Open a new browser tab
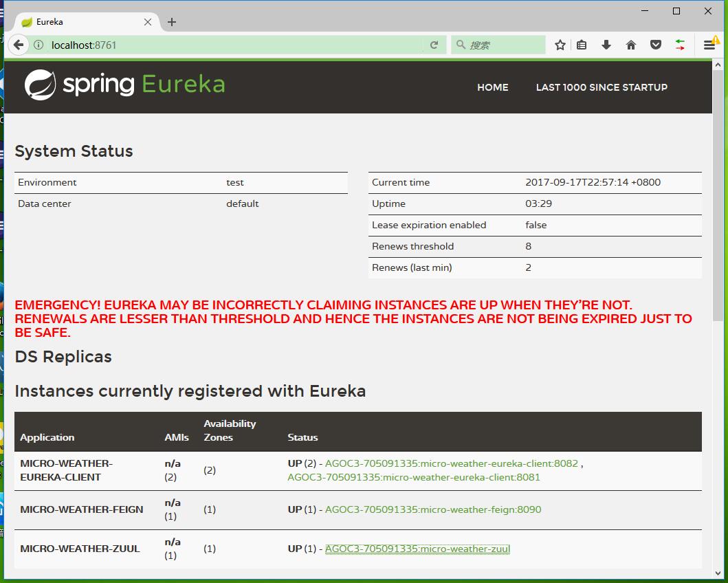Image resolution: width=728 pixels, height=583 pixels. (172, 22)
